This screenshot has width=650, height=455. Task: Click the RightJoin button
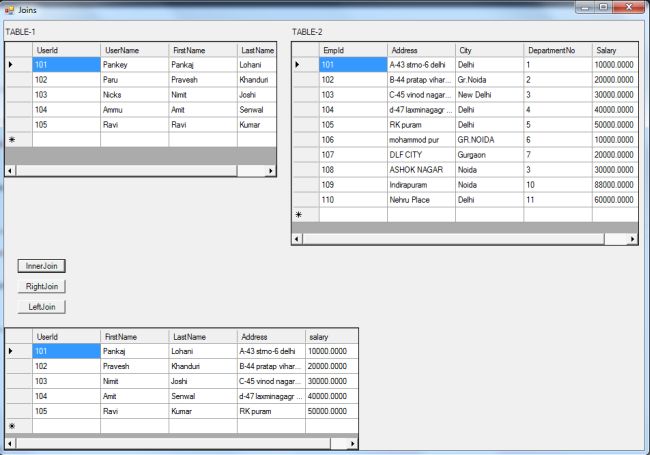tap(41, 286)
